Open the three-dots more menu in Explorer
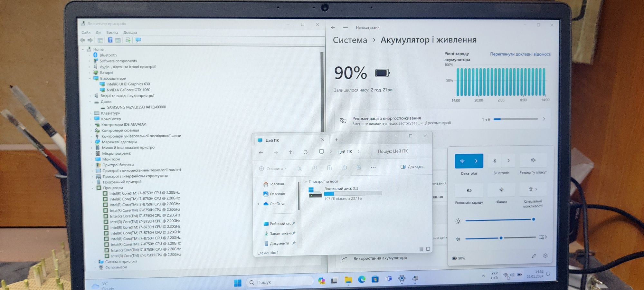The width and height of the screenshot is (644, 290). click(373, 167)
